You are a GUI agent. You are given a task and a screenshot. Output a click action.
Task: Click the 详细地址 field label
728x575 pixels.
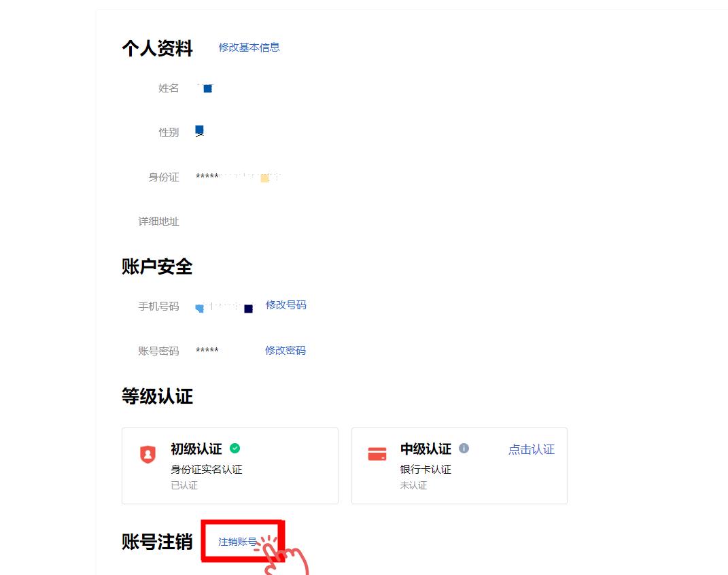coord(159,222)
